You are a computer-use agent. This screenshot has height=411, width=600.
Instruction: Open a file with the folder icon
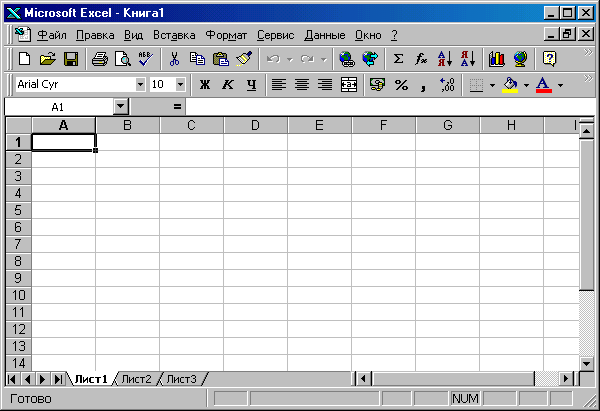point(47,59)
